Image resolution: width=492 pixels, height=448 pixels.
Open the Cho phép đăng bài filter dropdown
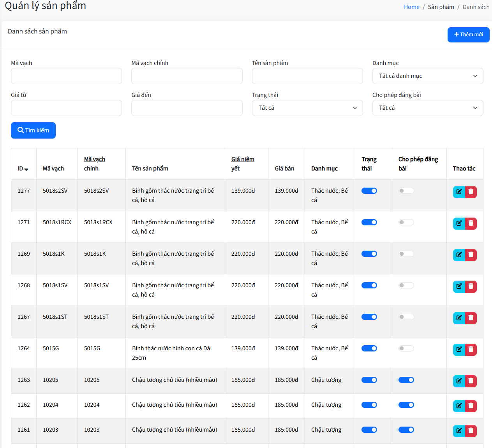pyautogui.click(x=428, y=108)
